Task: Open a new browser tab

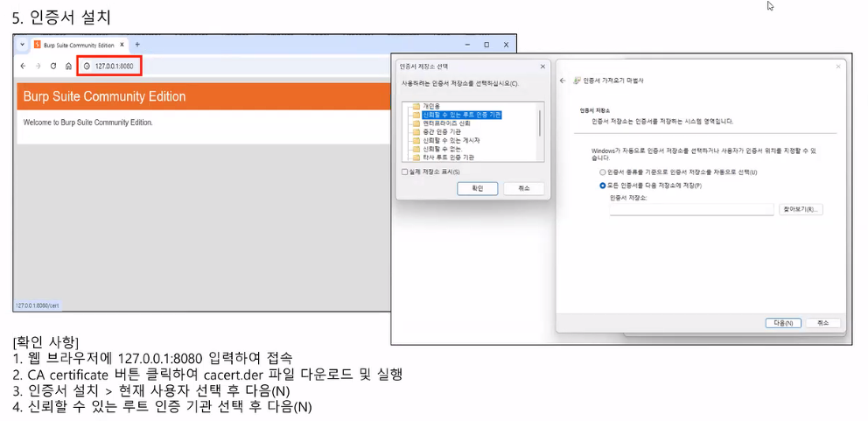Action: tap(137, 45)
